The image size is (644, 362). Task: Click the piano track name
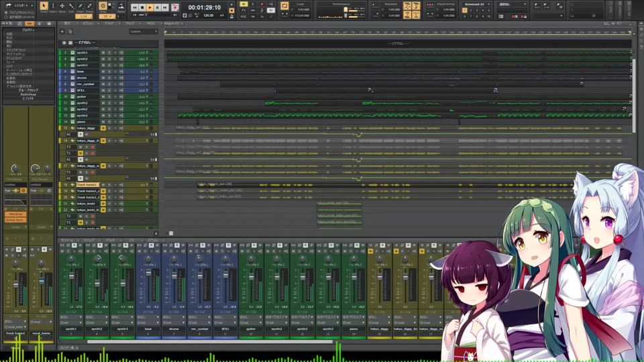[x=83, y=122]
